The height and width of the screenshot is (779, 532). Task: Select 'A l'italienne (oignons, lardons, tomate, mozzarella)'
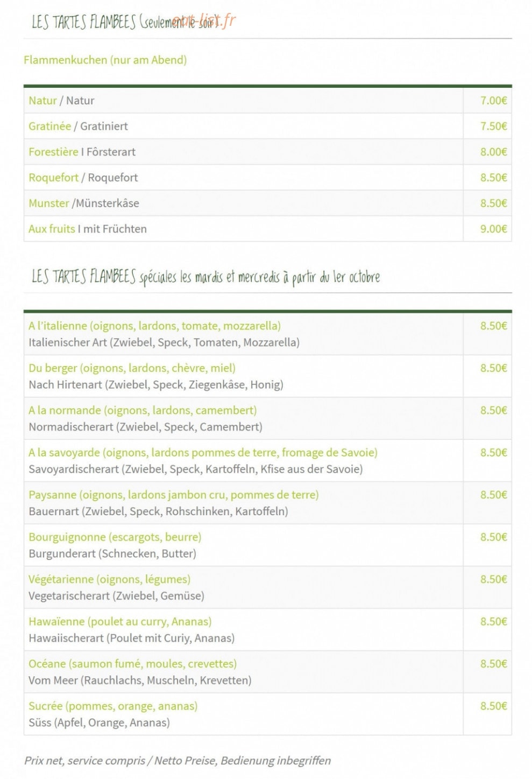tap(154, 326)
